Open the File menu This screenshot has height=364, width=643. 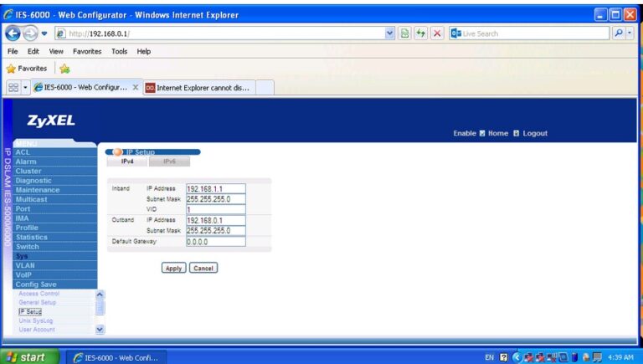(x=13, y=51)
